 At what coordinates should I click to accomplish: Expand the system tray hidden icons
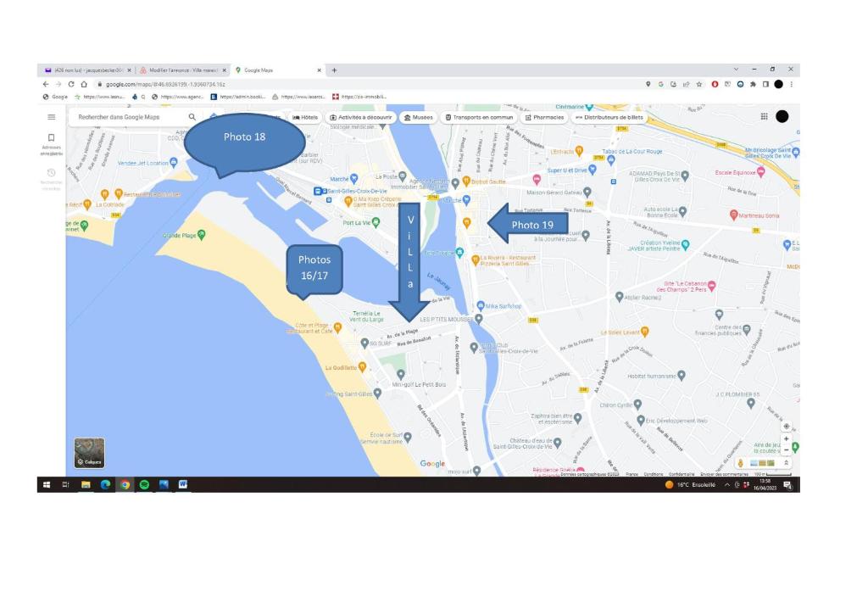click(x=726, y=485)
